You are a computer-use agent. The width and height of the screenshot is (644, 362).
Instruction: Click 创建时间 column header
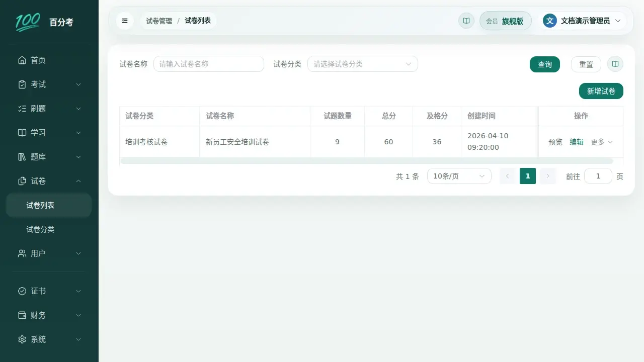[x=500, y=116]
